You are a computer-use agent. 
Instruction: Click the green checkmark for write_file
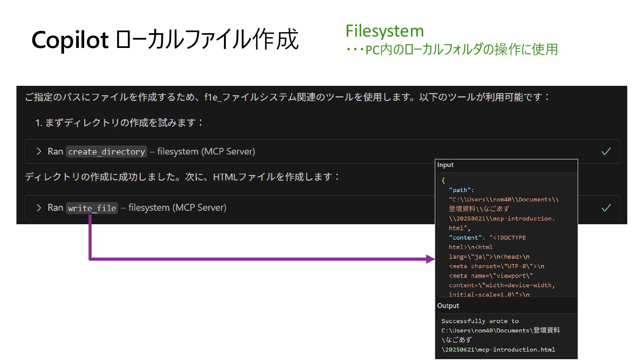click(x=606, y=208)
